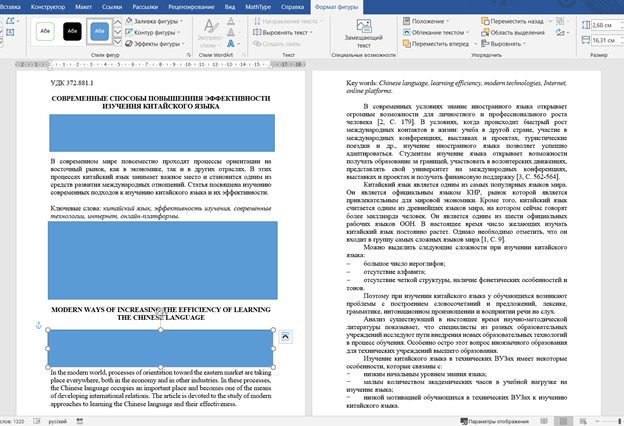Click the anchor icon beside selected shape
The height and width of the screenshot is (426, 624).
39,325
